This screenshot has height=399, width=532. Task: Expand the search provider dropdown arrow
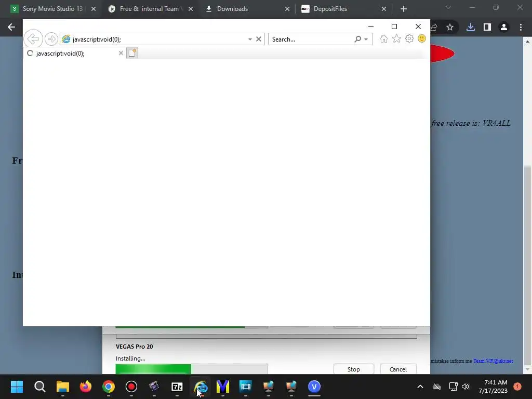point(366,39)
